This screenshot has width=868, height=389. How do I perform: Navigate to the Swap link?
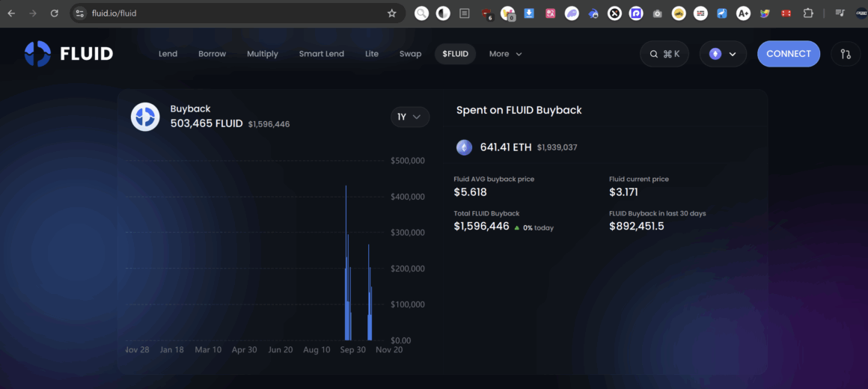(x=410, y=54)
